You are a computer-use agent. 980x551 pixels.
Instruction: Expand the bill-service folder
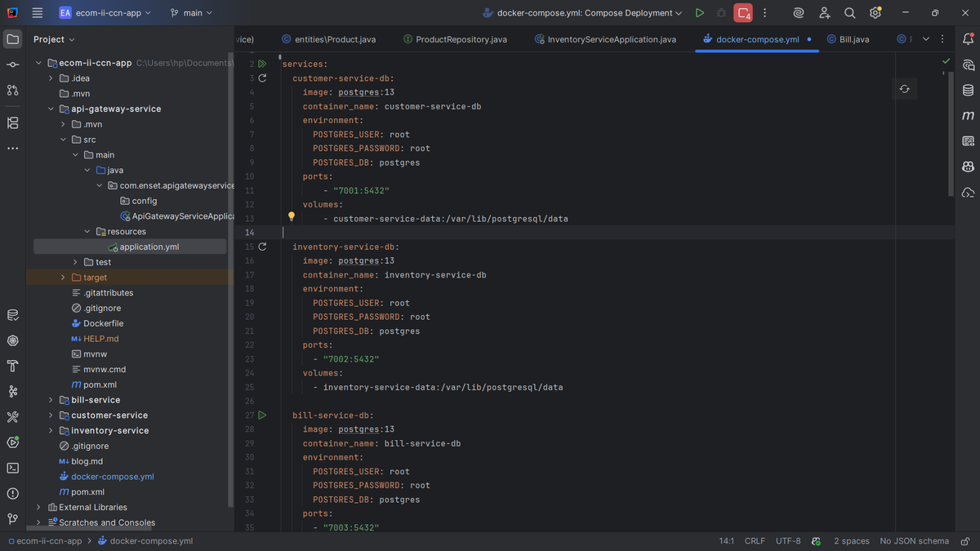[x=51, y=400]
